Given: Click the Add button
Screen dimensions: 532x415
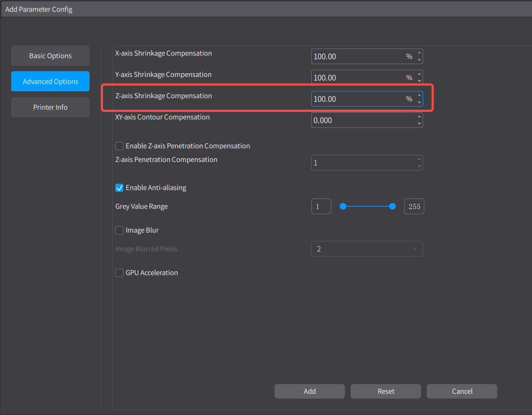Looking at the screenshot, I should [x=309, y=391].
